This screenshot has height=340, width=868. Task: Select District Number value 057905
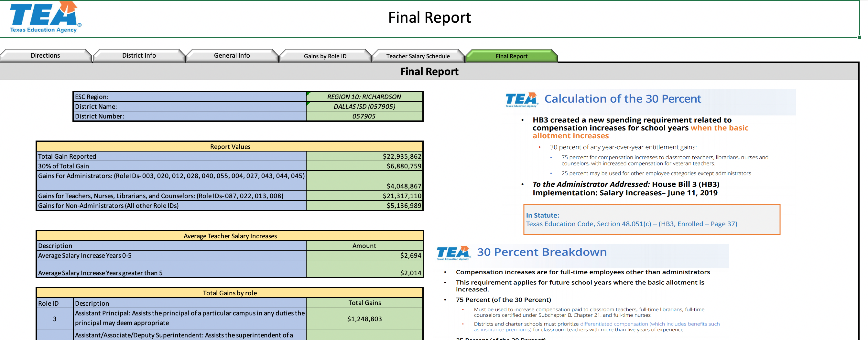click(x=364, y=116)
